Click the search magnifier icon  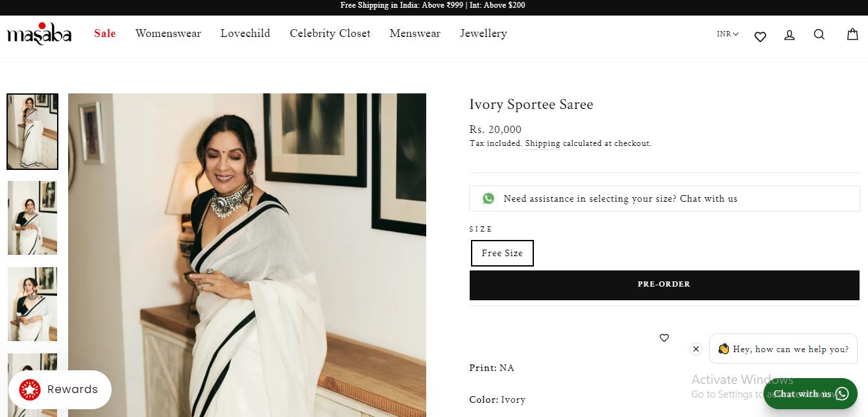[819, 34]
